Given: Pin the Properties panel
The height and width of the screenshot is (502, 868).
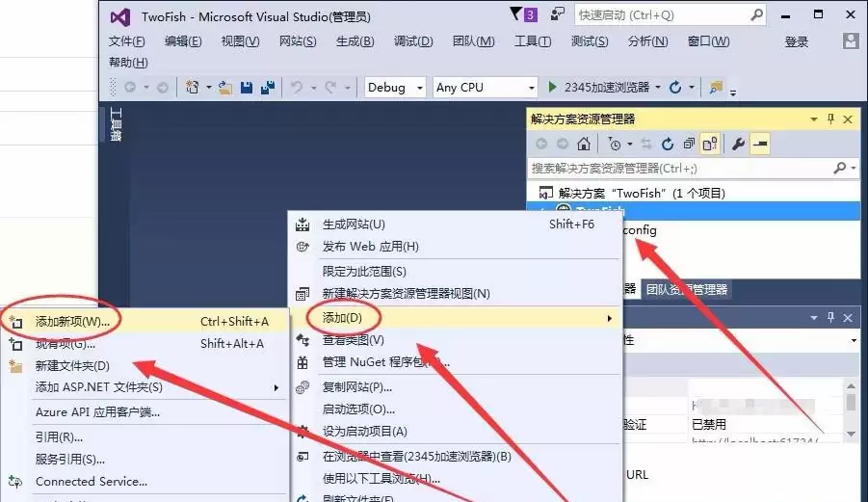Looking at the screenshot, I should tap(830, 318).
